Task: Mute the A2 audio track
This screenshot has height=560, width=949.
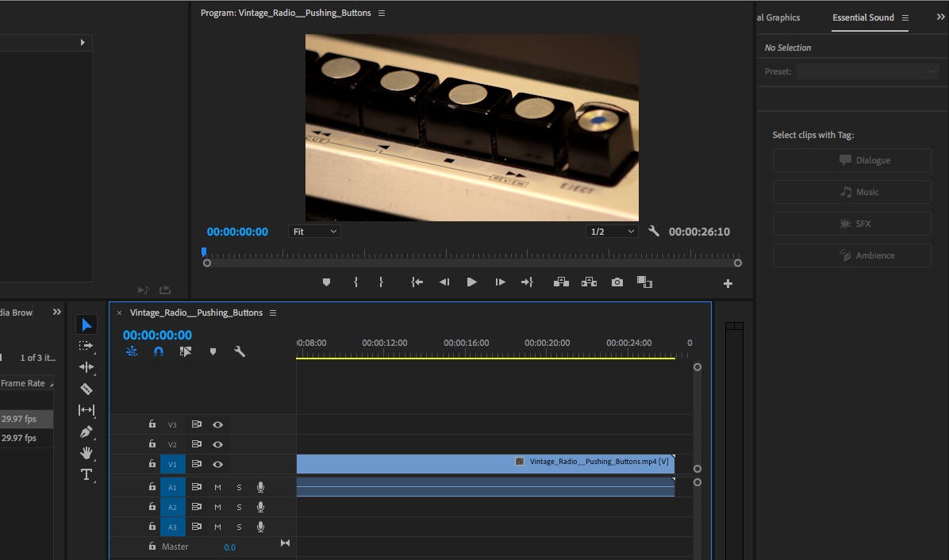Action: coord(218,508)
